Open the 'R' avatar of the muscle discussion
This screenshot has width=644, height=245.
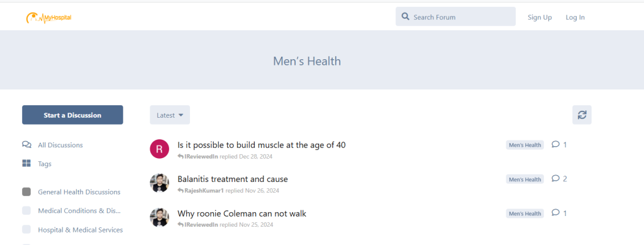point(159,149)
